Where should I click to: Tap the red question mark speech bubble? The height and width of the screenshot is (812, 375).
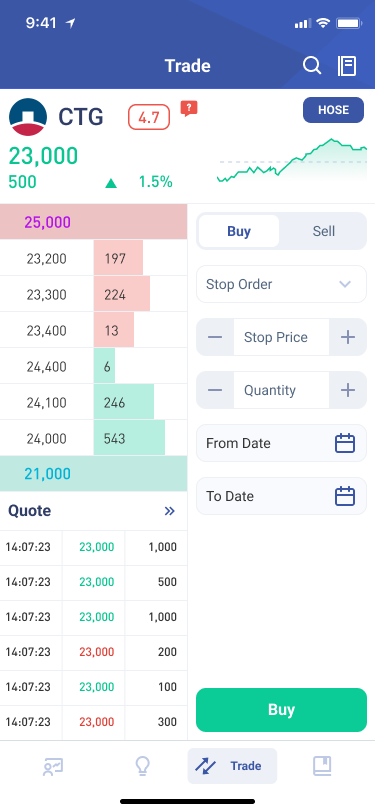click(189, 108)
